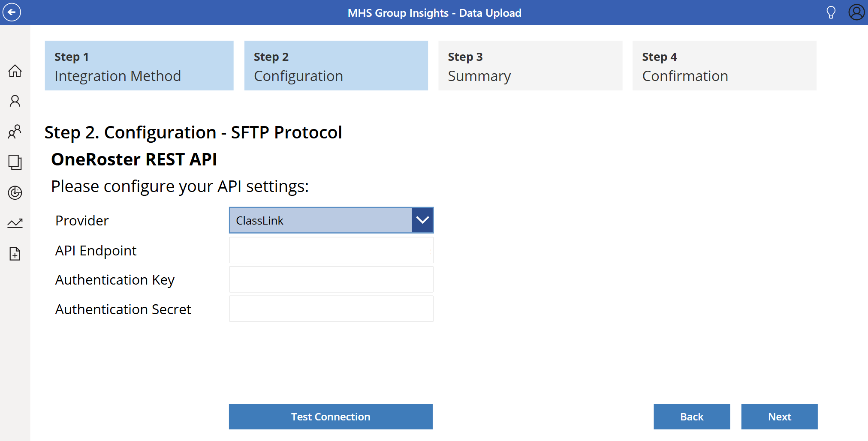This screenshot has width=868, height=441.
Task: Select the Step 1 Integration Method tab
Action: click(x=139, y=66)
